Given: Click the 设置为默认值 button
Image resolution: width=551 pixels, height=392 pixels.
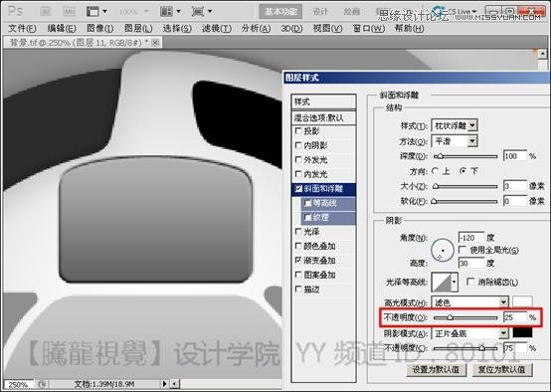Looking at the screenshot, I should click(436, 370).
